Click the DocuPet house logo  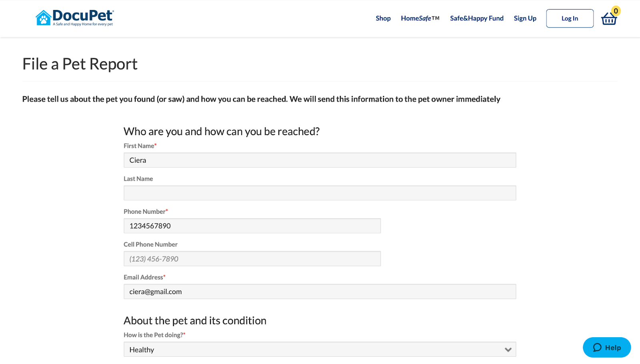coord(75,18)
